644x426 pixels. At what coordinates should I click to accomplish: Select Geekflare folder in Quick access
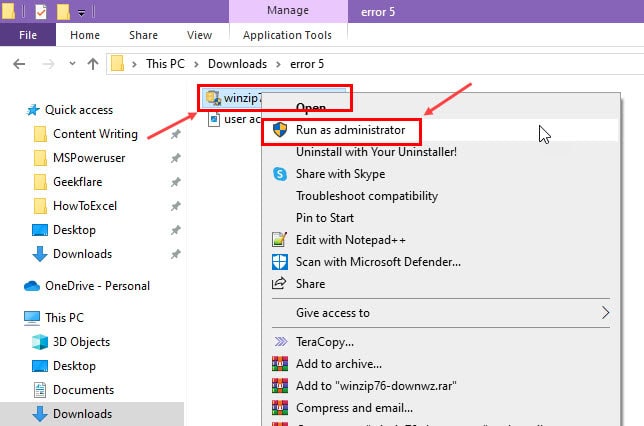[x=78, y=182]
